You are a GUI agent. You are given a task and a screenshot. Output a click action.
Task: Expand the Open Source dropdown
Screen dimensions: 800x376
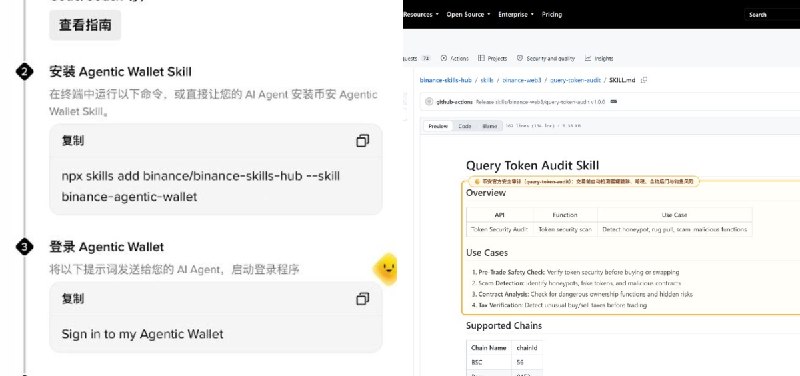(x=468, y=14)
